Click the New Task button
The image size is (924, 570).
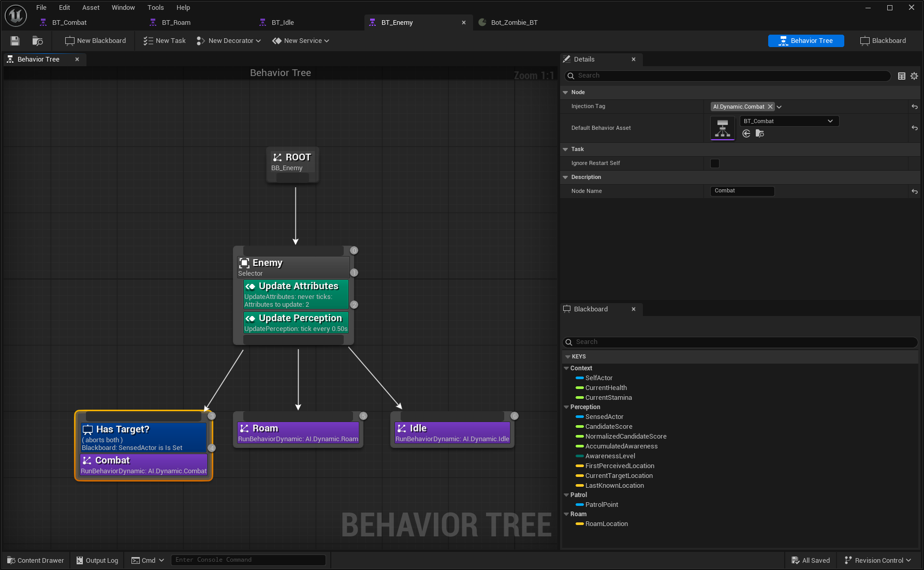[164, 40]
